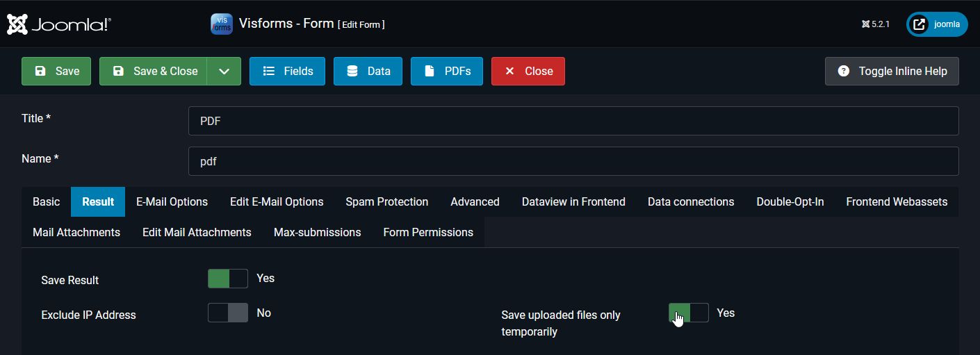Open the Frontend Webassets tab
Viewport: 980px width, 355px height.
pos(897,201)
